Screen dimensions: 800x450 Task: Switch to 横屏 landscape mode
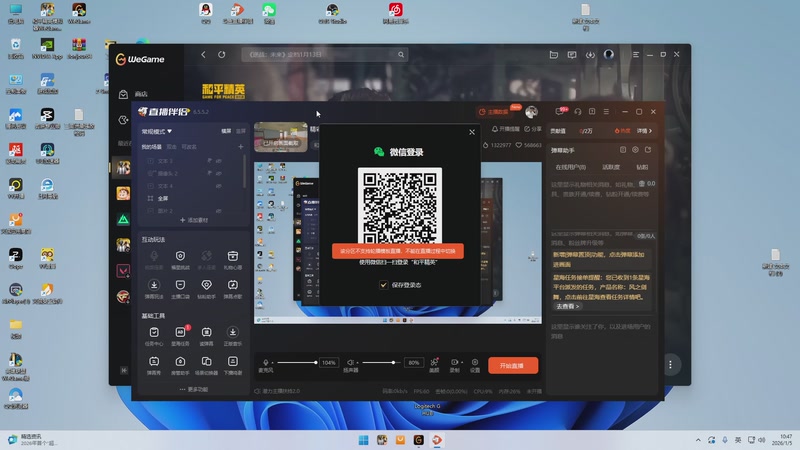click(226, 131)
